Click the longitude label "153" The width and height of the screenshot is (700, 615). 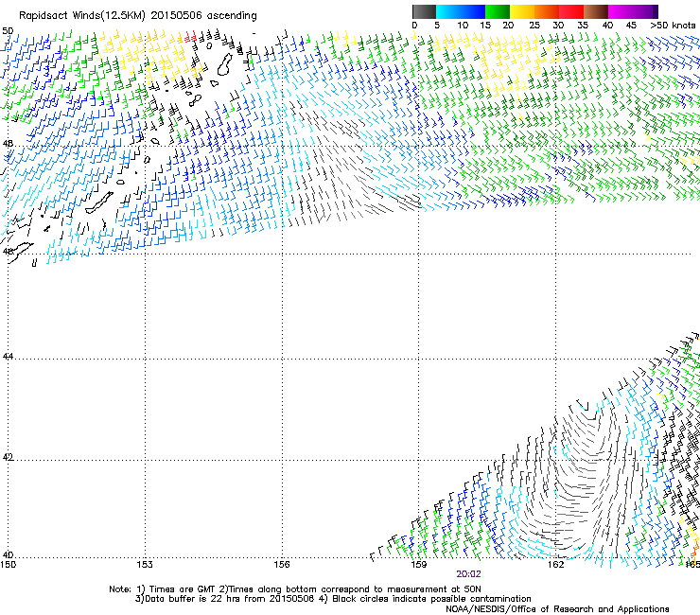click(145, 565)
